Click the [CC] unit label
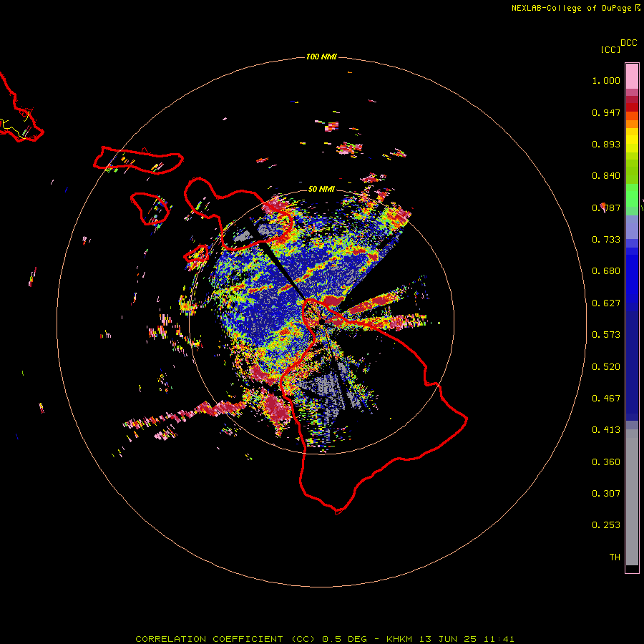The image size is (644, 644). click(610, 49)
